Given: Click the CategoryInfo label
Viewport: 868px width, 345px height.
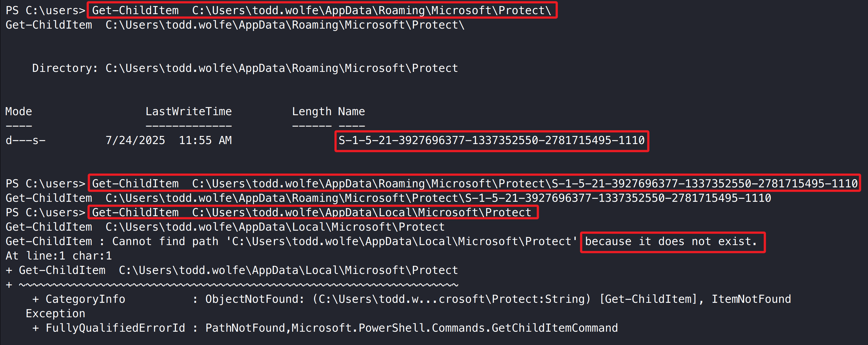Looking at the screenshot, I should 85,299.
